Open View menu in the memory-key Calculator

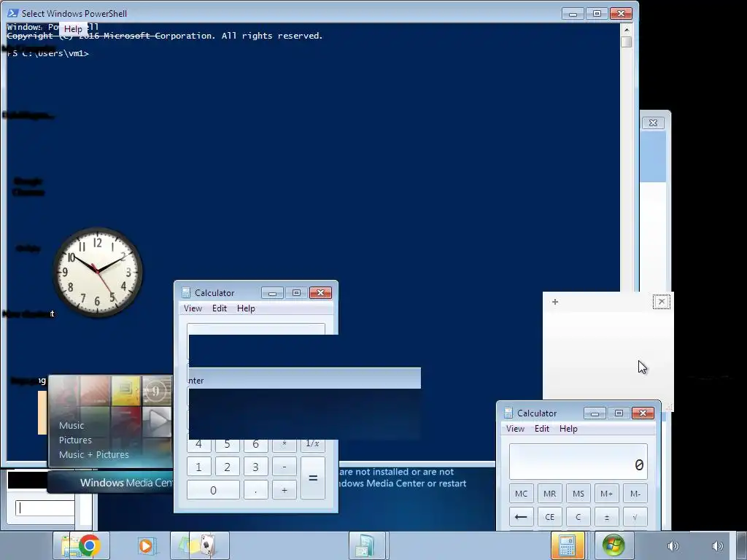(x=516, y=429)
